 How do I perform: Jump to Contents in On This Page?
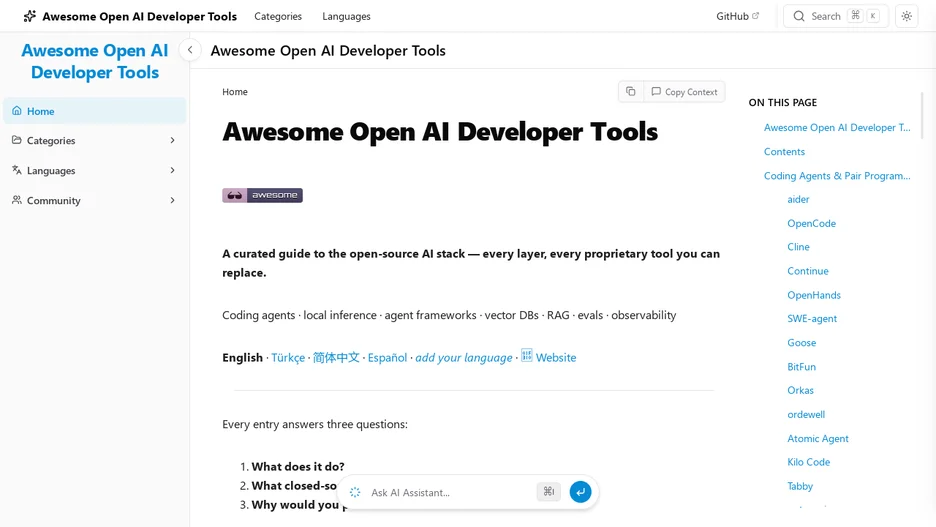[784, 152]
